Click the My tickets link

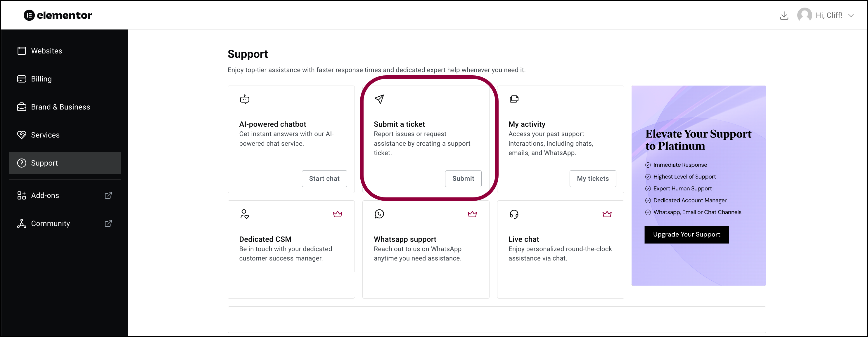coord(592,178)
